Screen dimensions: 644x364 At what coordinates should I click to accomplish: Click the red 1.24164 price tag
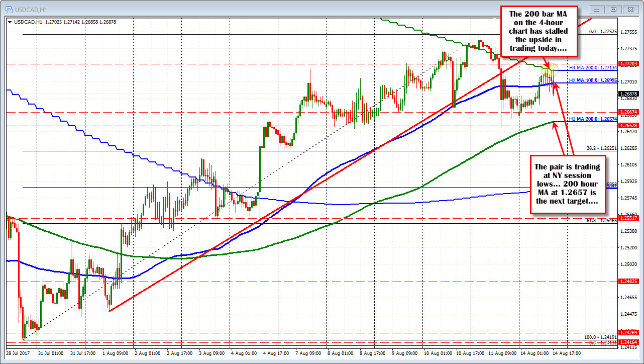coord(629,342)
